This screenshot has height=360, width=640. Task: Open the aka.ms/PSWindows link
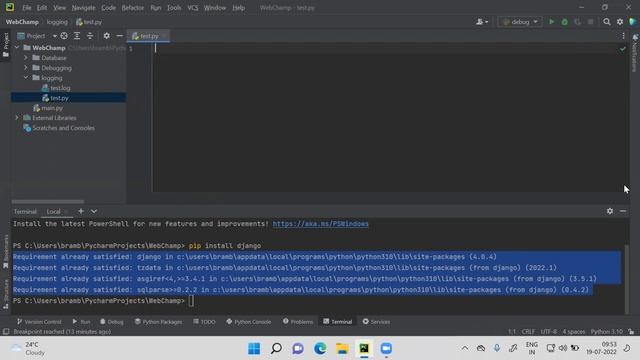click(x=320, y=224)
